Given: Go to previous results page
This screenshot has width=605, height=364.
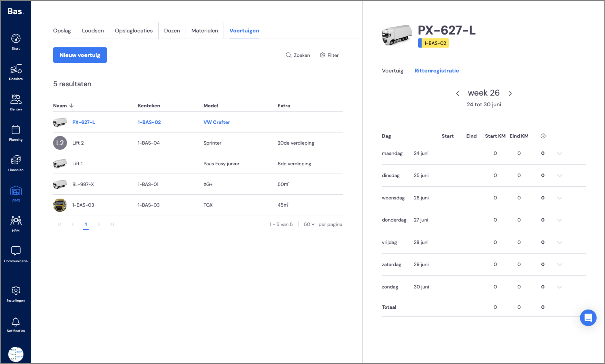Looking at the screenshot, I should (x=73, y=224).
